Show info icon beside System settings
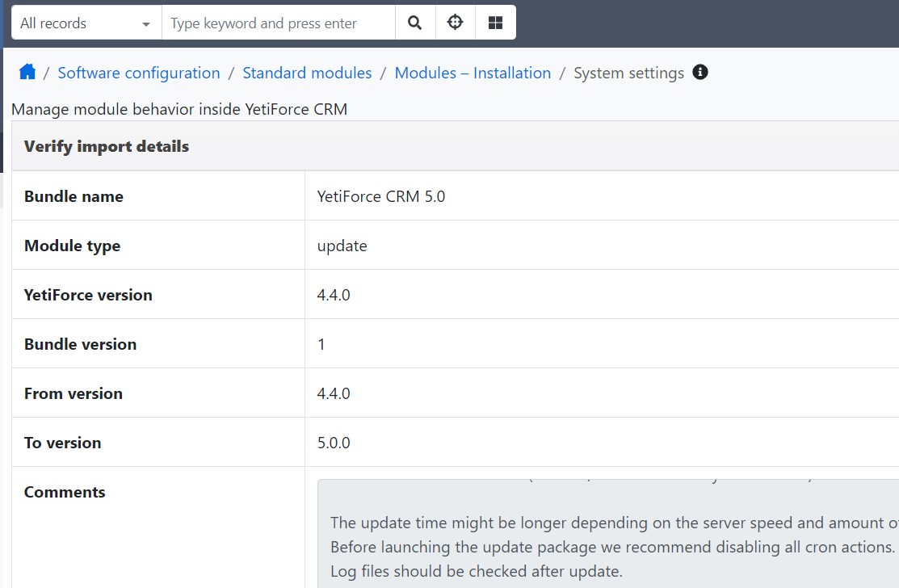 click(x=700, y=72)
